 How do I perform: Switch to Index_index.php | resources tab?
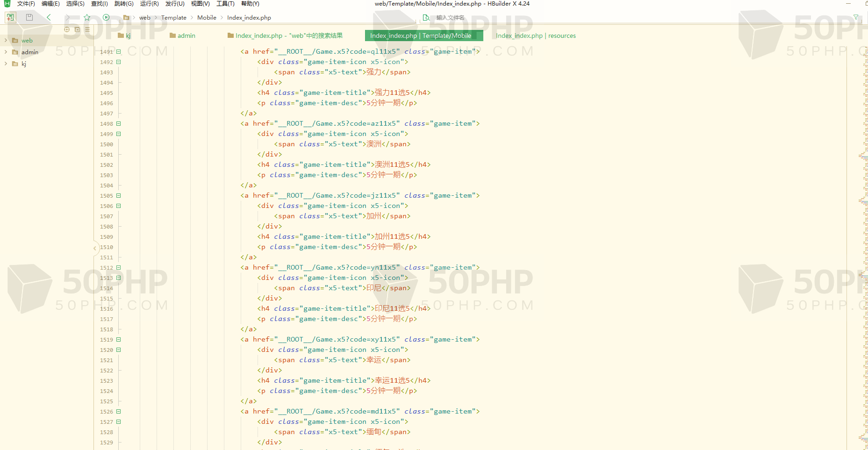tap(536, 36)
